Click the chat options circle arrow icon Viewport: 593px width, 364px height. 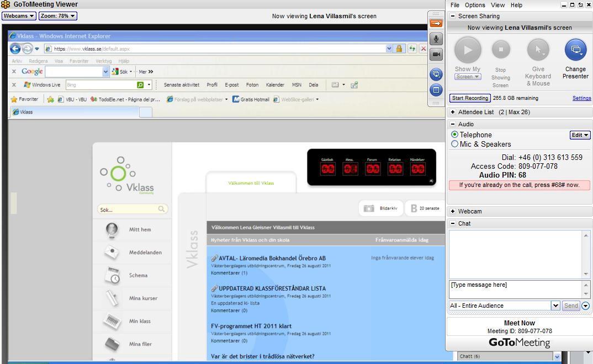(x=586, y=306)
